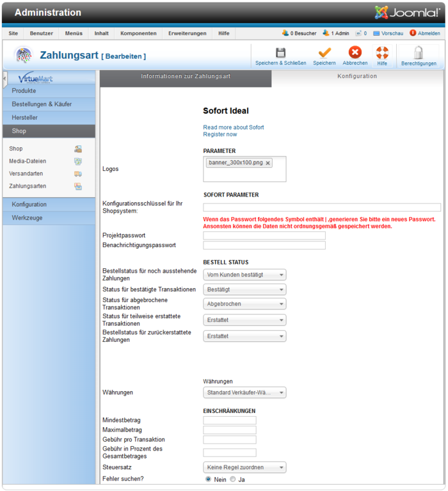
Task: Click the messages icon showing 0
Action: click(358, 33)
